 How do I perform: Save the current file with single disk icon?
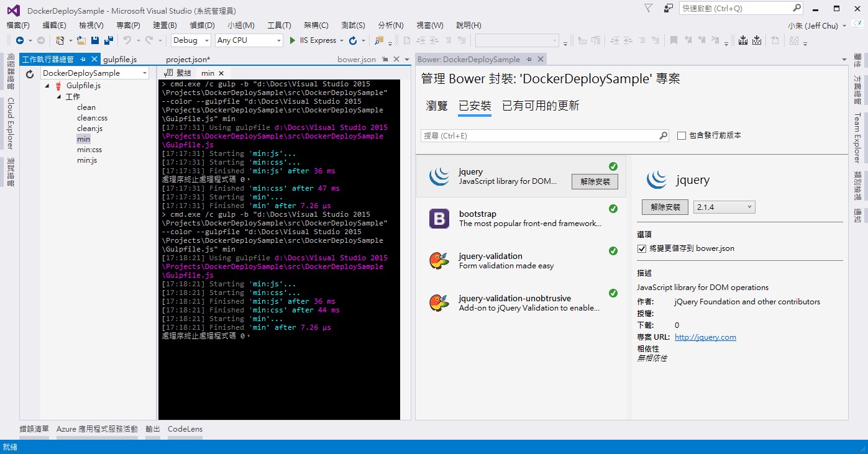pos(95,40)
